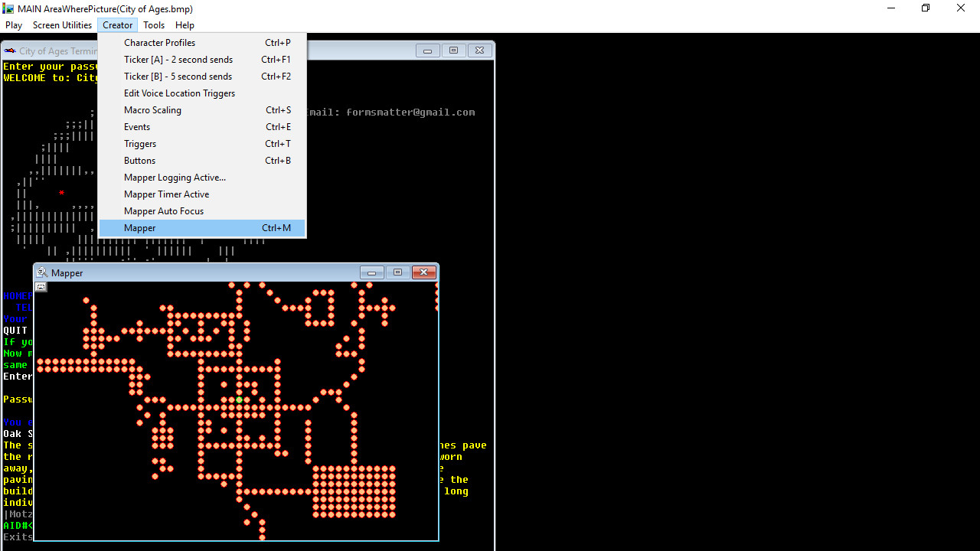Image resolution: width=980 pixels, height=551 pixels.
Task: Open the Screen Utilities menu
Action: point(62,24)
